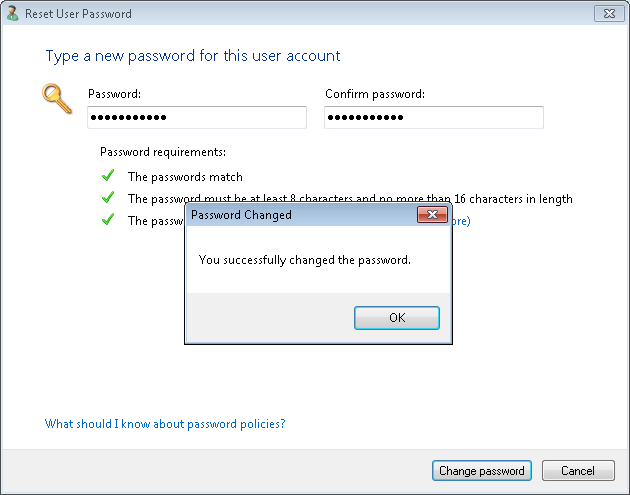Click the green checkmark beside the length requirement
The height and width of the screenshot is (495, 630).
coord(108,198)
